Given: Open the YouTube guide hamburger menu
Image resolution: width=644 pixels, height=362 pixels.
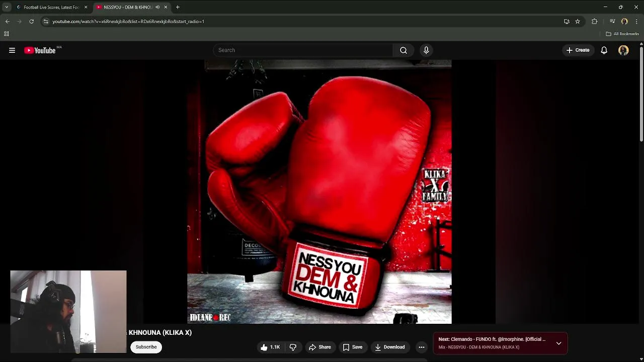Looking at the screenshot, I should pyautogui.click(x=12, y=50).
